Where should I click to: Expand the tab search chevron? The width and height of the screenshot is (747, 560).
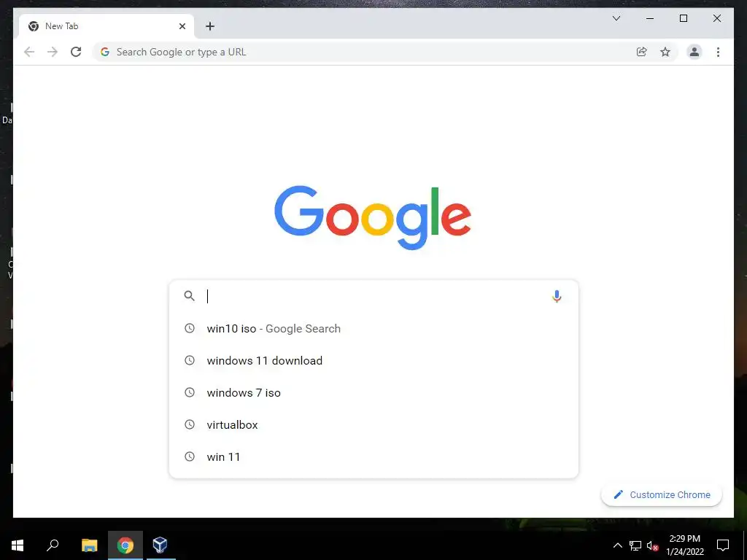616,18
